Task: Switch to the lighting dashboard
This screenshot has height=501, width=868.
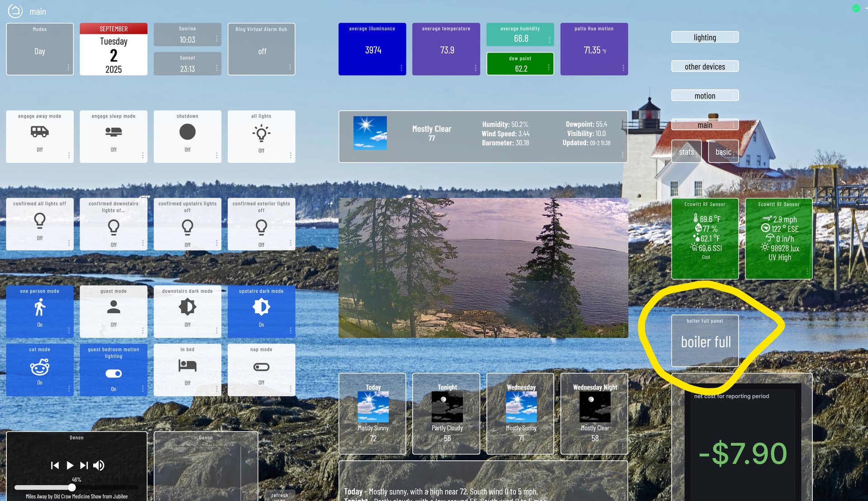Action: pos(704,38)
